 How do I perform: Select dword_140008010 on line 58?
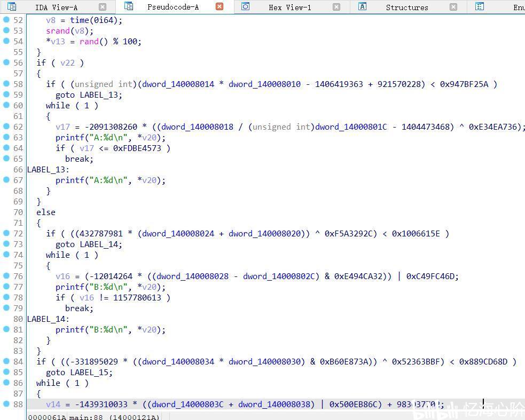264,84
